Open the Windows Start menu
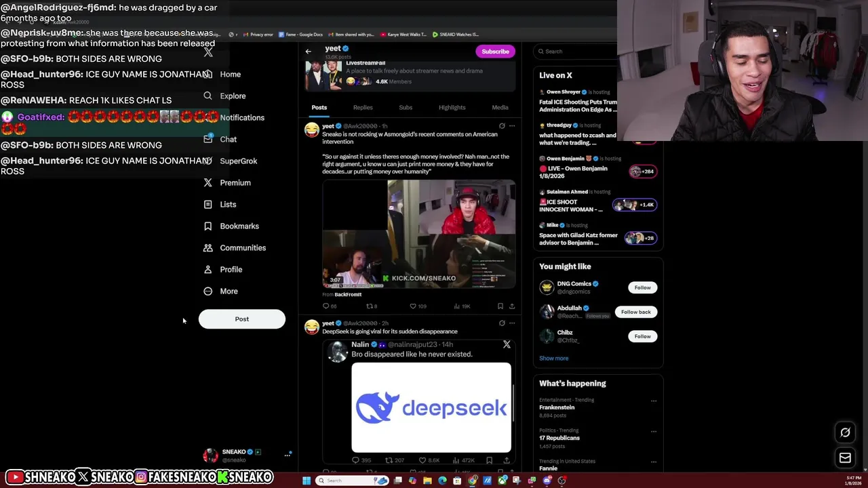Screen dimensions: 868x488 (x=307, y=481)
